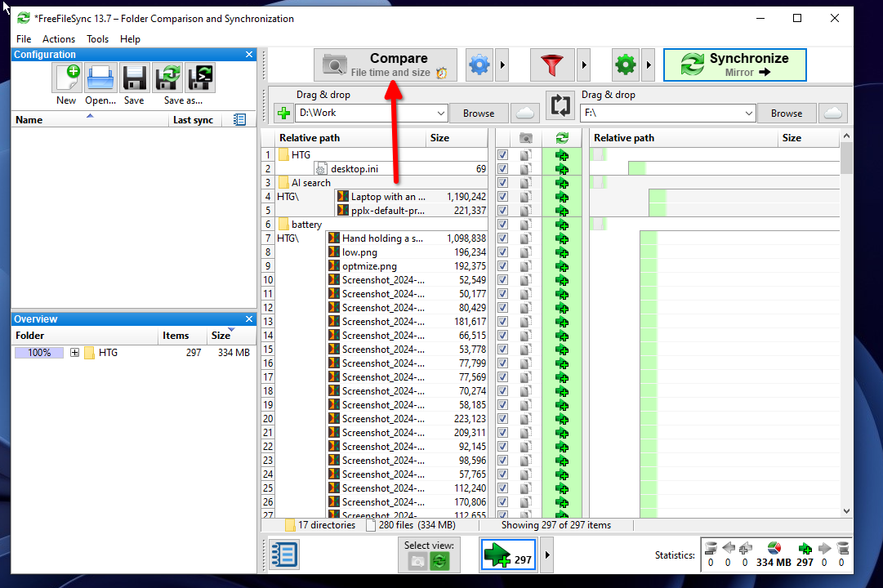The width and height of the screenshot is (883, 588).
Task: Close the Configuration panel
Action: [x=249, y=55]
